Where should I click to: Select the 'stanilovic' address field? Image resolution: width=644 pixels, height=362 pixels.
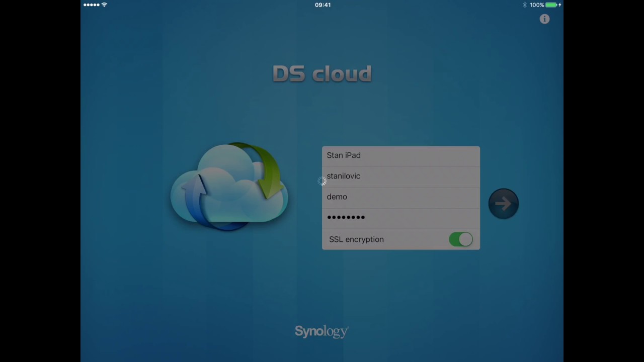point(401,176)
